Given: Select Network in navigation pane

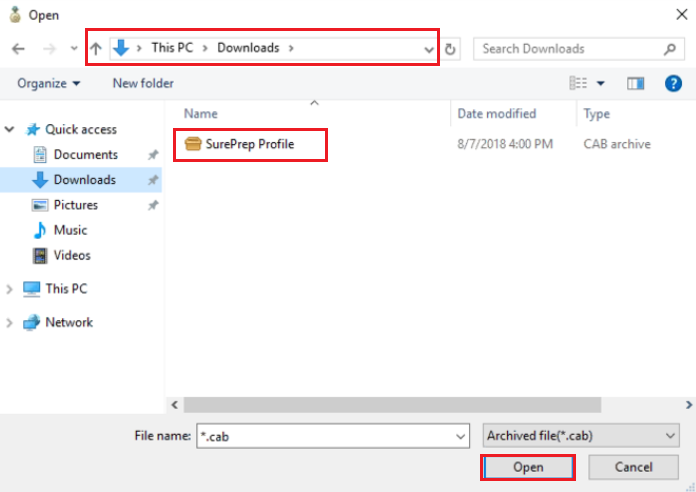Looking at the screenshot, I should 69,322.
